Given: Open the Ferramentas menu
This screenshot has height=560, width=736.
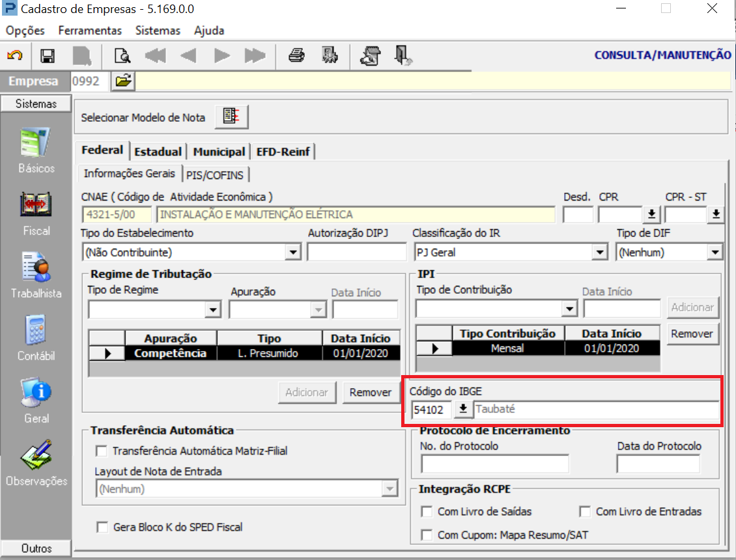Looking at the screenshot, I should 90,31.
